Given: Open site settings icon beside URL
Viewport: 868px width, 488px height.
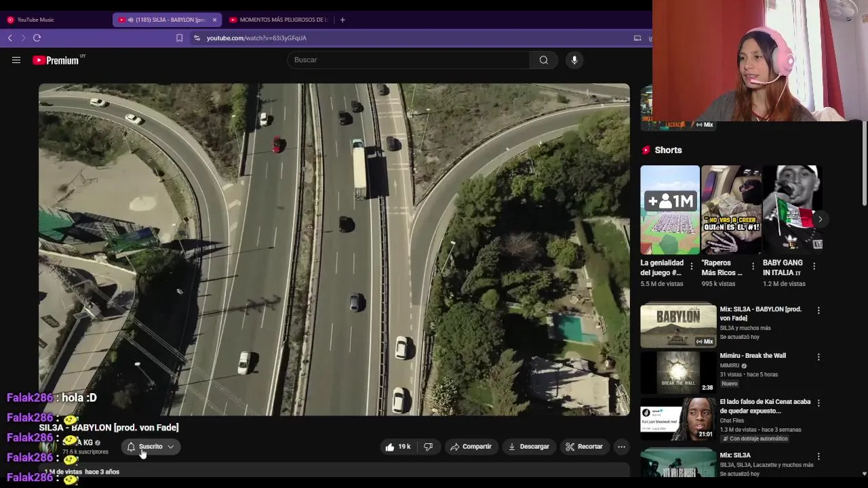Looking at the screenshot, I should [197, 38].
